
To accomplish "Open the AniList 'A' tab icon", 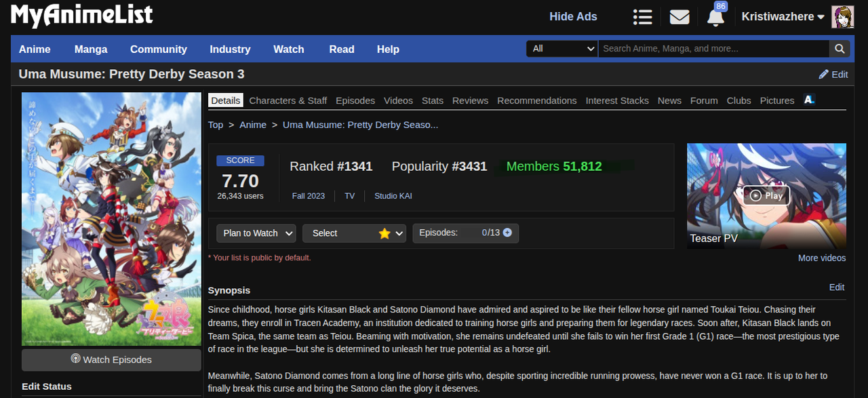I will click(x=809, y=100).
